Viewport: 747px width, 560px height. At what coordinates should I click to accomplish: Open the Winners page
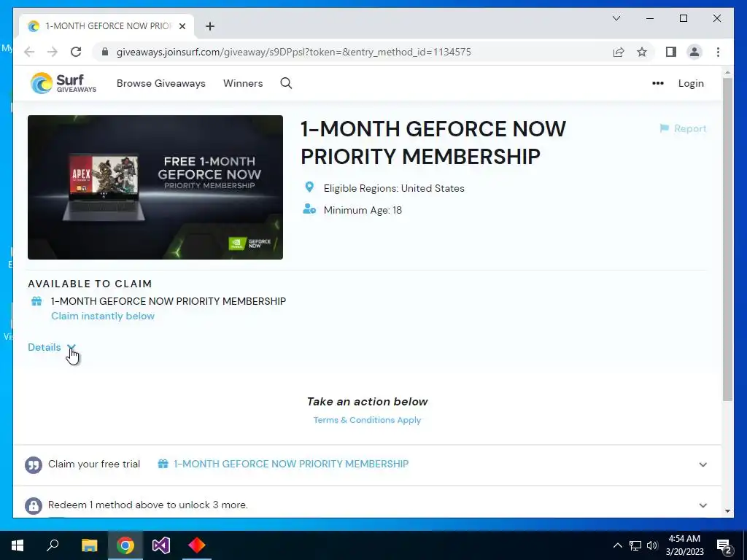point(243,83)
